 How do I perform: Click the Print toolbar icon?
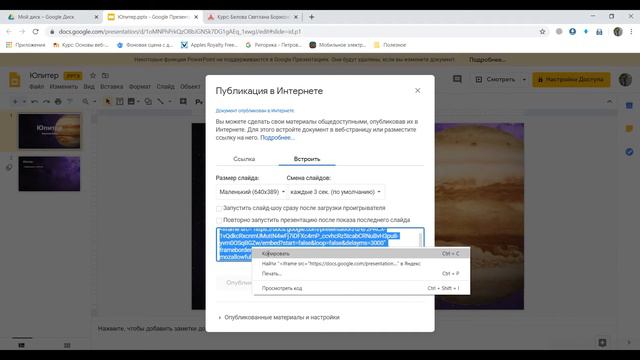[x=58, y=101]
